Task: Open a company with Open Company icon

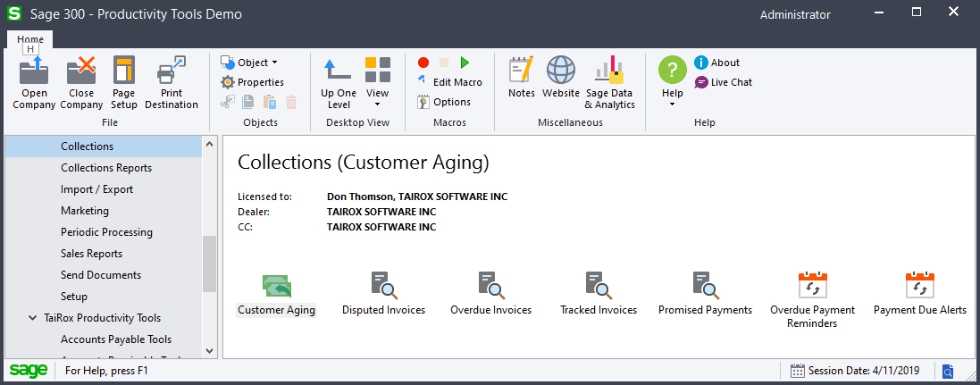Action: [x=34, y=82]
